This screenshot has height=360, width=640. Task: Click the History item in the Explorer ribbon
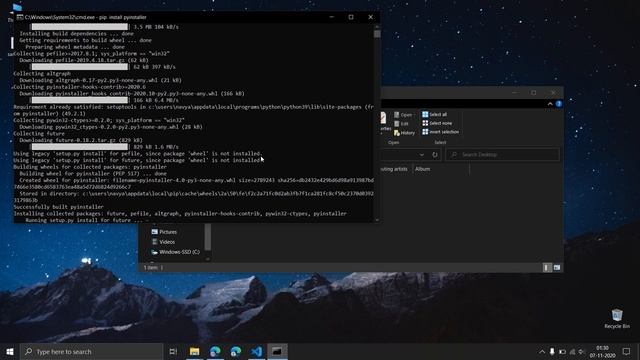(x=404, y=133)
